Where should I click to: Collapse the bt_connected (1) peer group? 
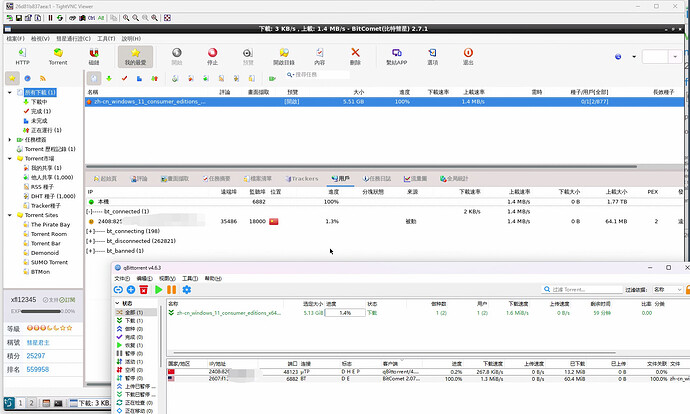click(88, 212)
